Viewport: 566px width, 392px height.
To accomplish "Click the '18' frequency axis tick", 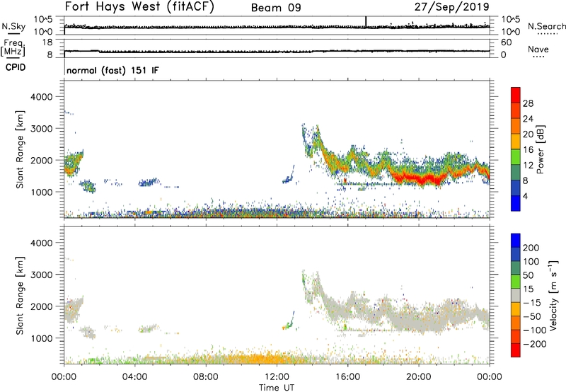I will [x=47, y=42].
